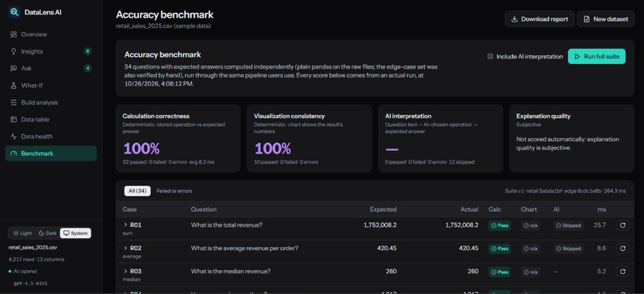This screenshot has height=294, width=644.
Task: Click the R03 Calc Pass badge
Action: click(499, 272)
